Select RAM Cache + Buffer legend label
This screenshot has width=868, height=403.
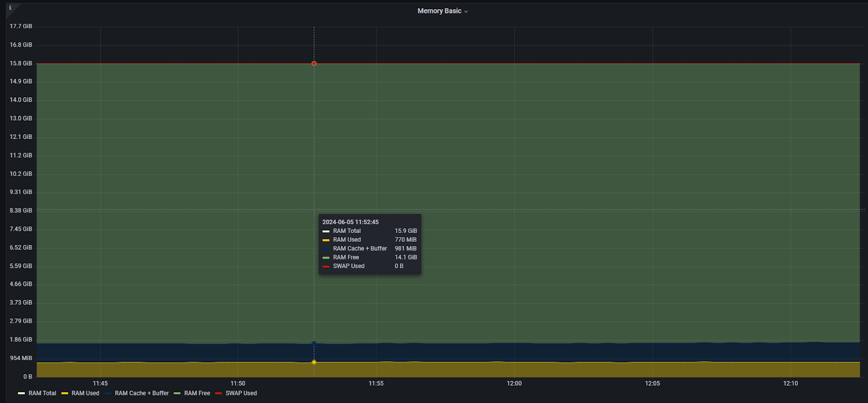(142, 393)
